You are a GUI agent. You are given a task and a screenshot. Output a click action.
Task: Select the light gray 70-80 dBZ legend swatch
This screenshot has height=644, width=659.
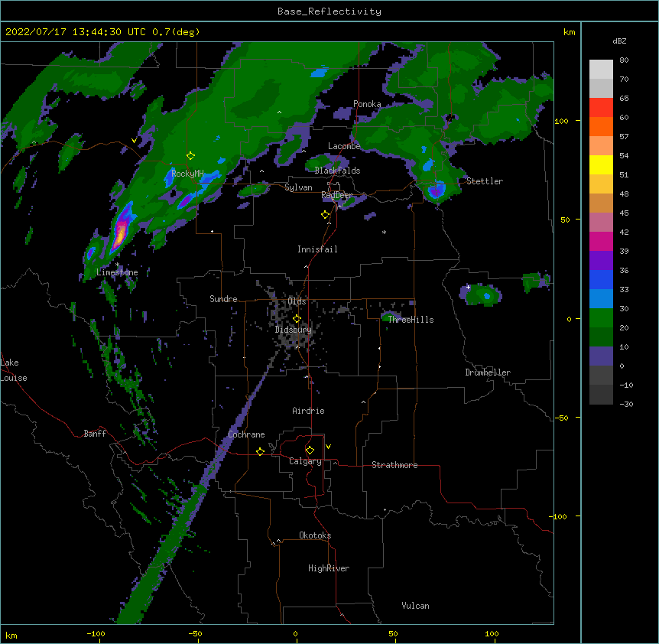(601, 70)
